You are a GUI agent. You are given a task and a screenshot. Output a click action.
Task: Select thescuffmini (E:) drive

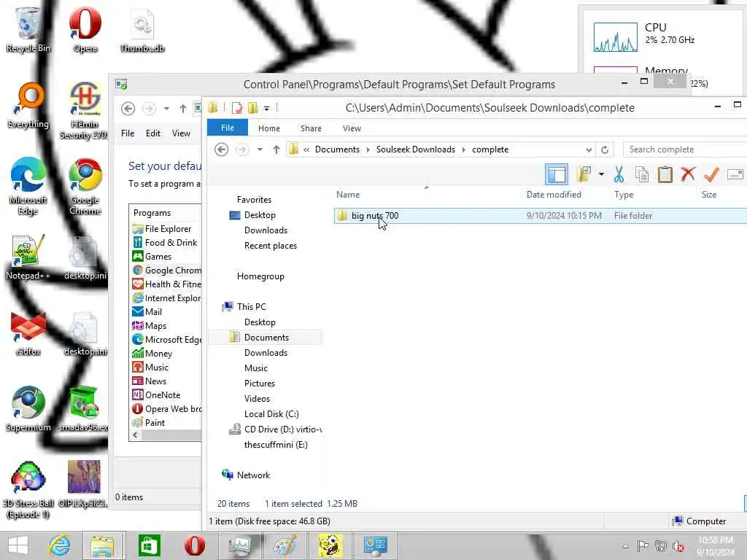pos(276,444)
